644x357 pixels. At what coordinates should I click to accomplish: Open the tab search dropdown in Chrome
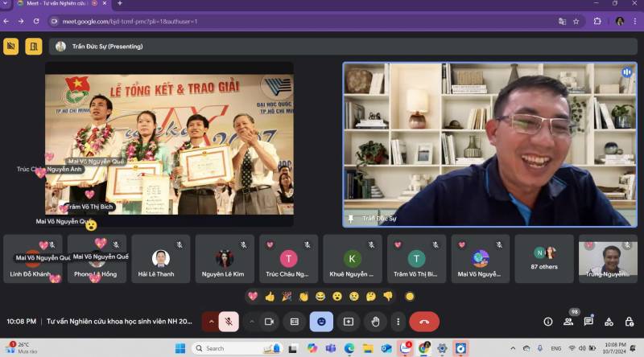coord(6,4)
